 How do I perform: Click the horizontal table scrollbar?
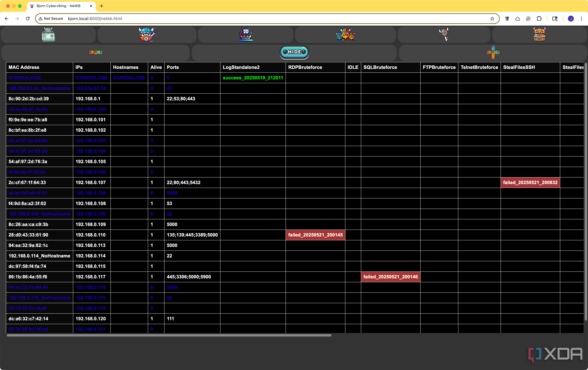(x=169, y=335)
